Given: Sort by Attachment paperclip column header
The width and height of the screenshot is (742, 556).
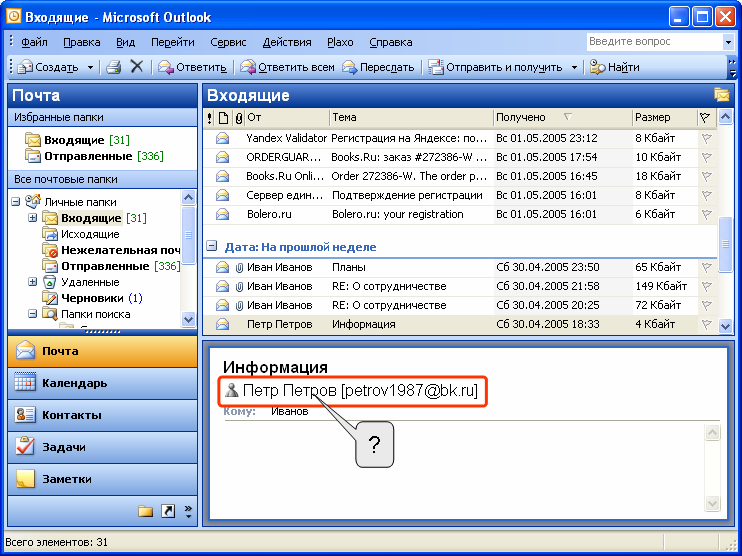Looking at the screenshot, I should coord(239,118).
